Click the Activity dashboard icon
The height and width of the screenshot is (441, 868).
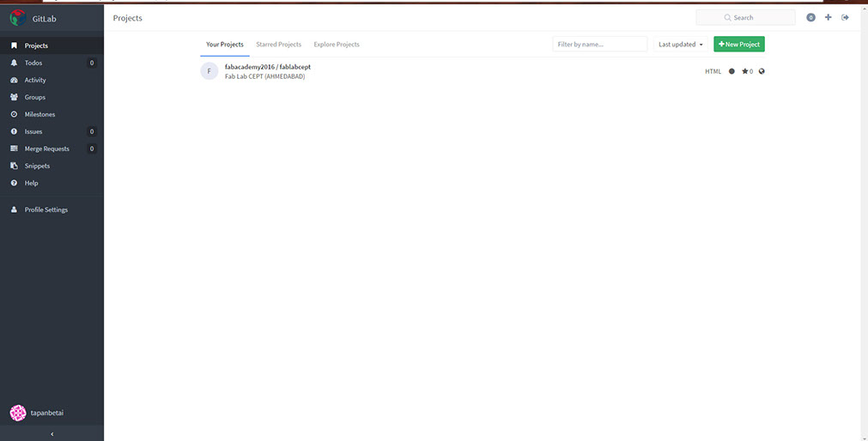click(x=14, y=80)
